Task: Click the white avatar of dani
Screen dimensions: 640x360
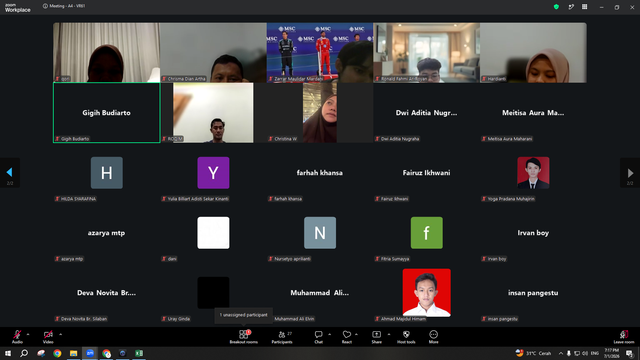Action: pyautogui.click(x=213, y=233)
